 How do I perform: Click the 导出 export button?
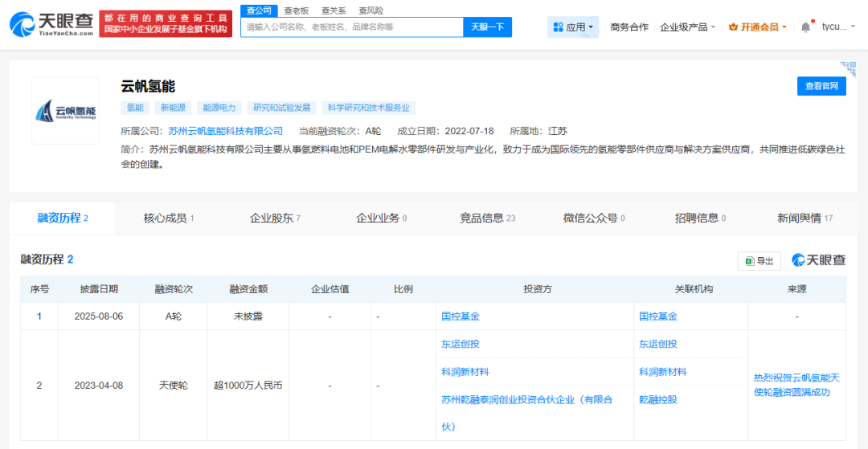(x=759, y=261)
